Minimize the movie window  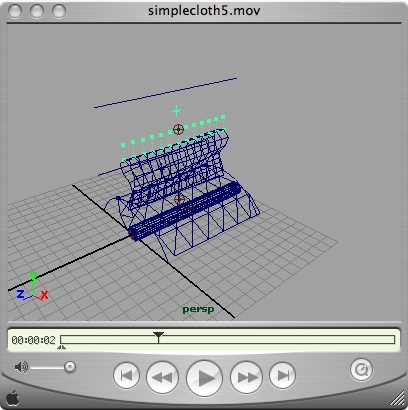(37, 11)
